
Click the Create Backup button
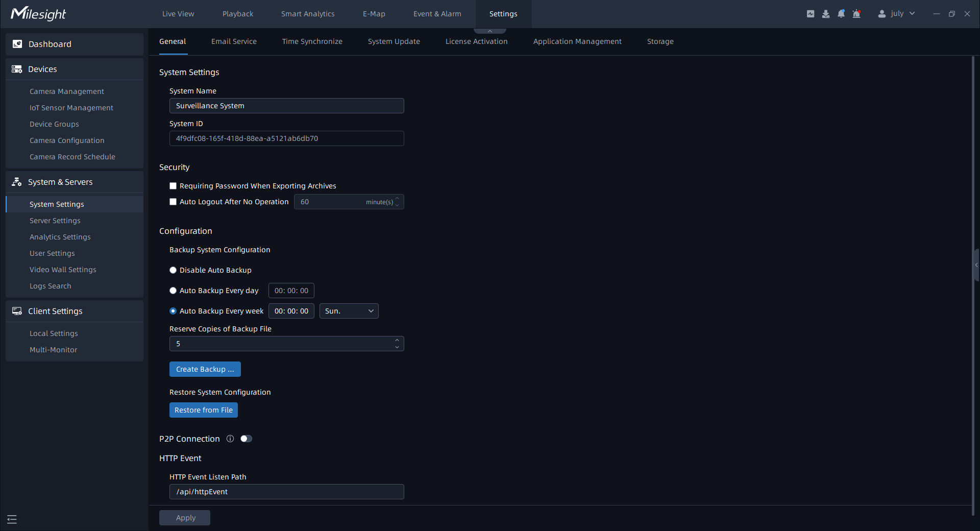pos(205,369)
